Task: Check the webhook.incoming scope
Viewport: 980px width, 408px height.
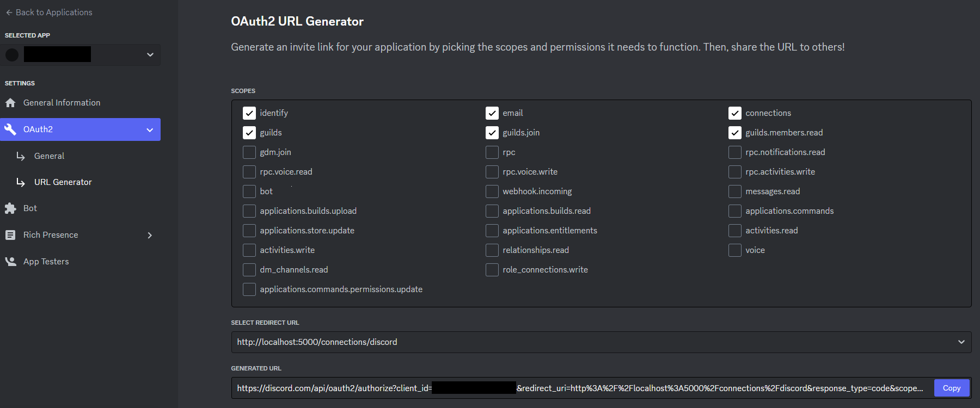Action: 492,191
